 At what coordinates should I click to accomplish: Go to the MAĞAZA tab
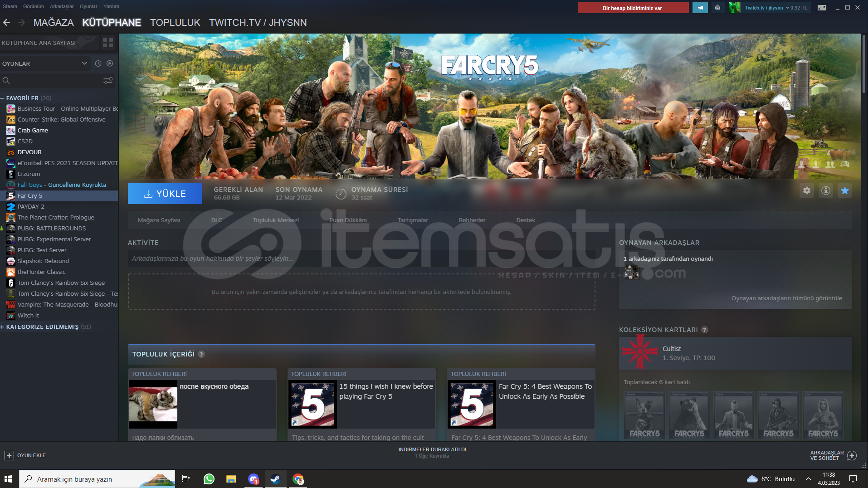click(x=54, y=22)
